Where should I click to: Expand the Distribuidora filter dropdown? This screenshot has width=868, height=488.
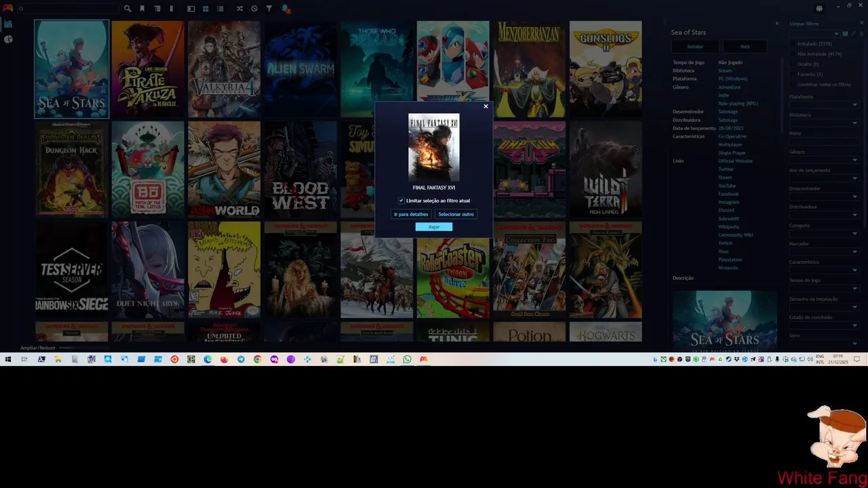coord(854,215)
